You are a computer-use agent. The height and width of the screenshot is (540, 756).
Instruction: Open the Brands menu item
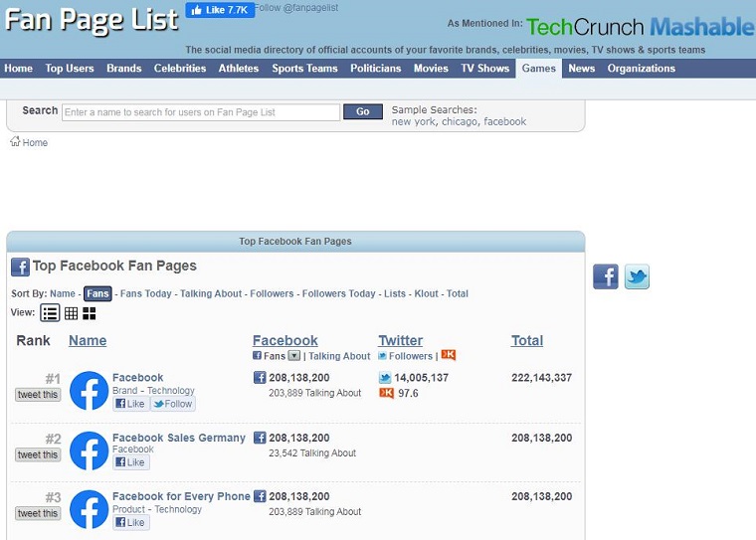(124, 68)
